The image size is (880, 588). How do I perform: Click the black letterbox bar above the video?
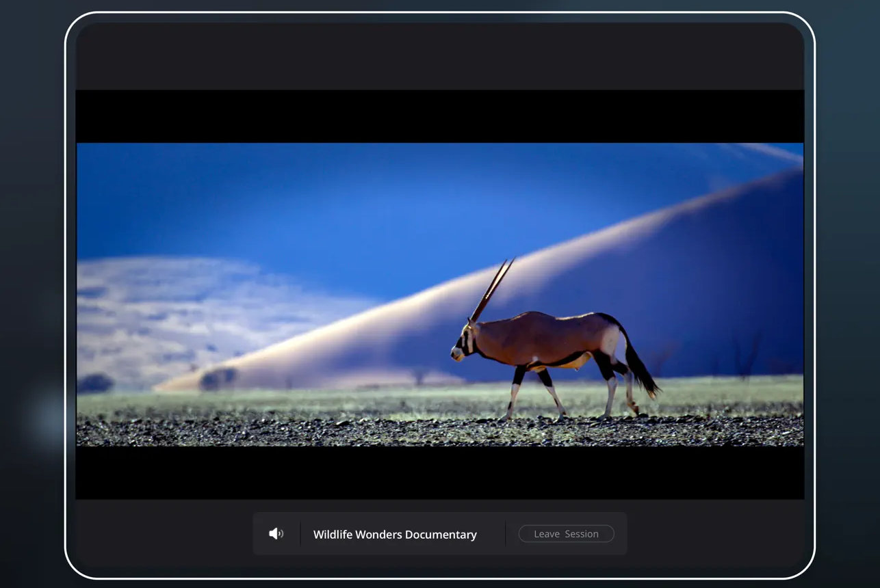tap(439, 116)
